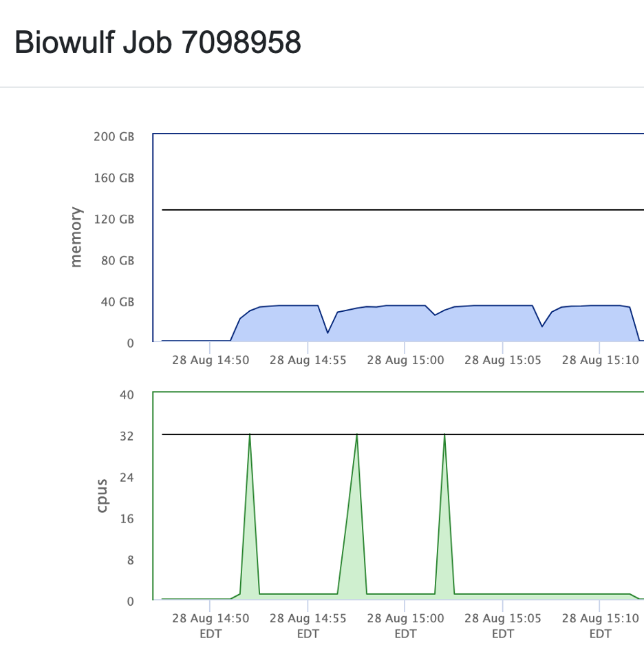Click the memory dip just after 15:06
644x665 pixels.
[542, 326]
